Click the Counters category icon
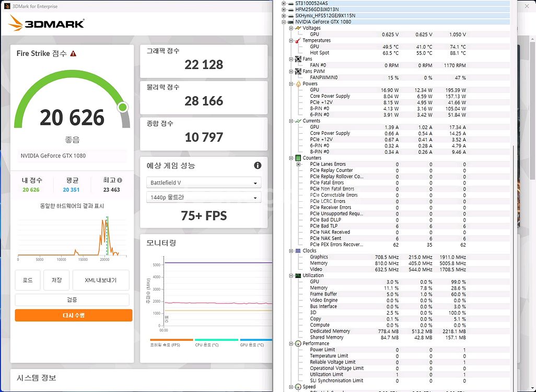 pos(298,158)
